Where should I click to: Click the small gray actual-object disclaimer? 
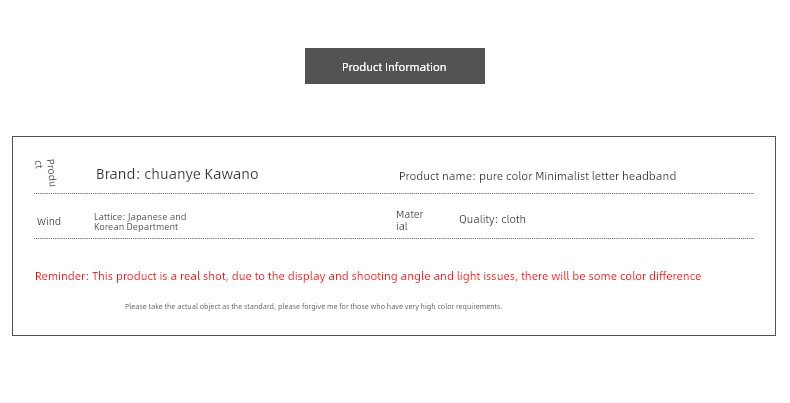[313, 306]
